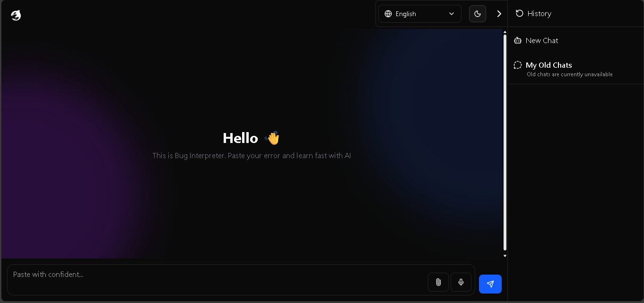Screen dimensions: 644x303
Task: Click the Hello greeting heading
Action: (241, 138)
